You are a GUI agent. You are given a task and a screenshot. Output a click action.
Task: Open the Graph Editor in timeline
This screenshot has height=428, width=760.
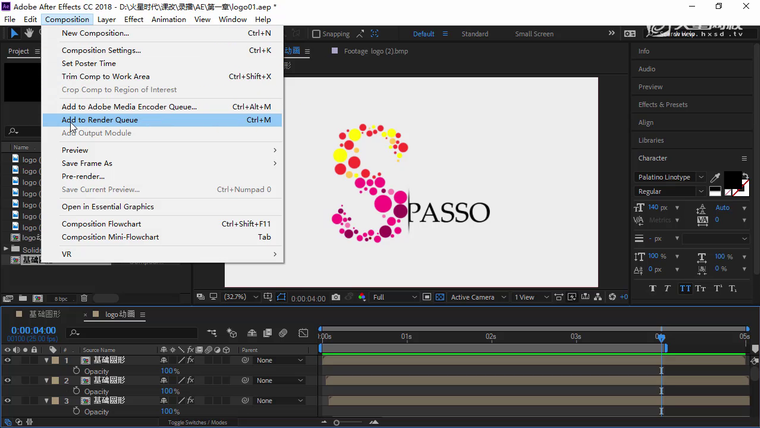click(x=301, y=333)
